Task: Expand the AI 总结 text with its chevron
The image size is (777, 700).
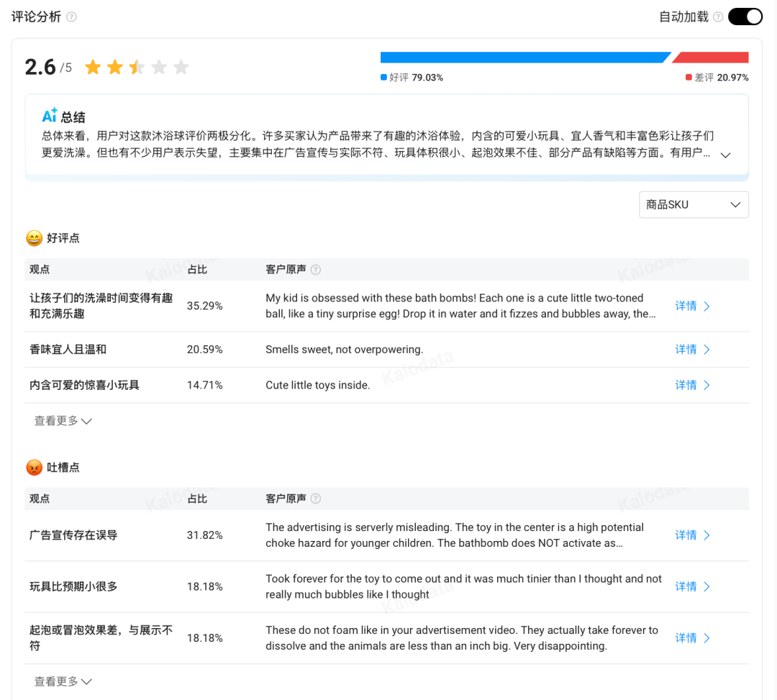Action: (x=726, y=154)
